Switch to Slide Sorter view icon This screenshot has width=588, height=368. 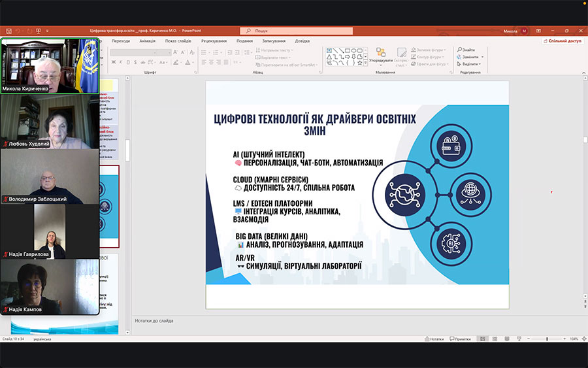(x=496, y=339)
